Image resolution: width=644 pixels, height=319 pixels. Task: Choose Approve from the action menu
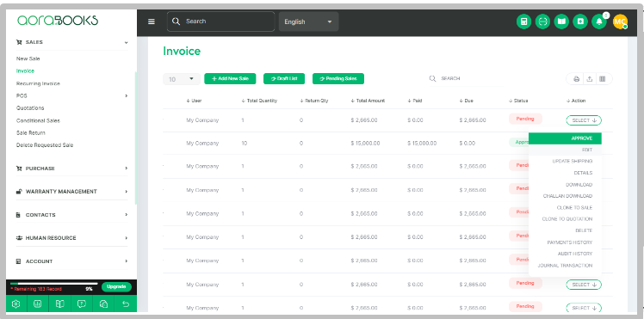(x=565, y=138)
